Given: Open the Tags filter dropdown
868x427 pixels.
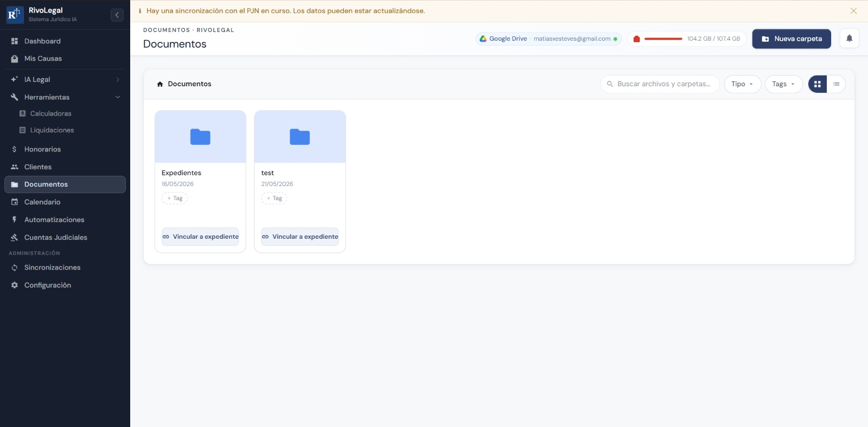Looking at the screenshot, I should coord(783,84).
